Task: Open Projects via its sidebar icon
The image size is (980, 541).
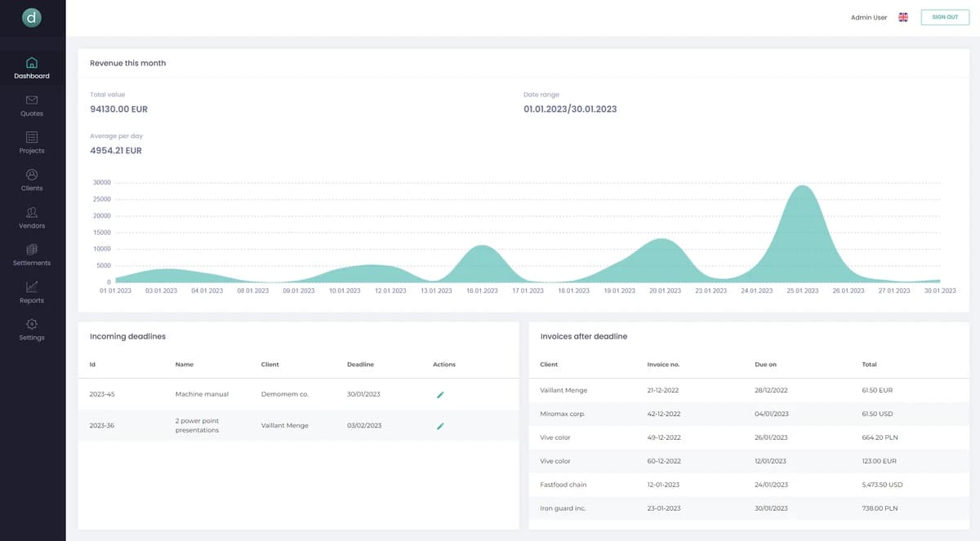Action: 31,137
